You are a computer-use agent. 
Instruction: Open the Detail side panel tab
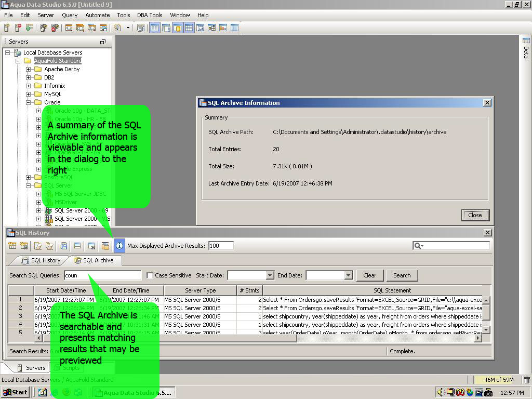point(526,49)
